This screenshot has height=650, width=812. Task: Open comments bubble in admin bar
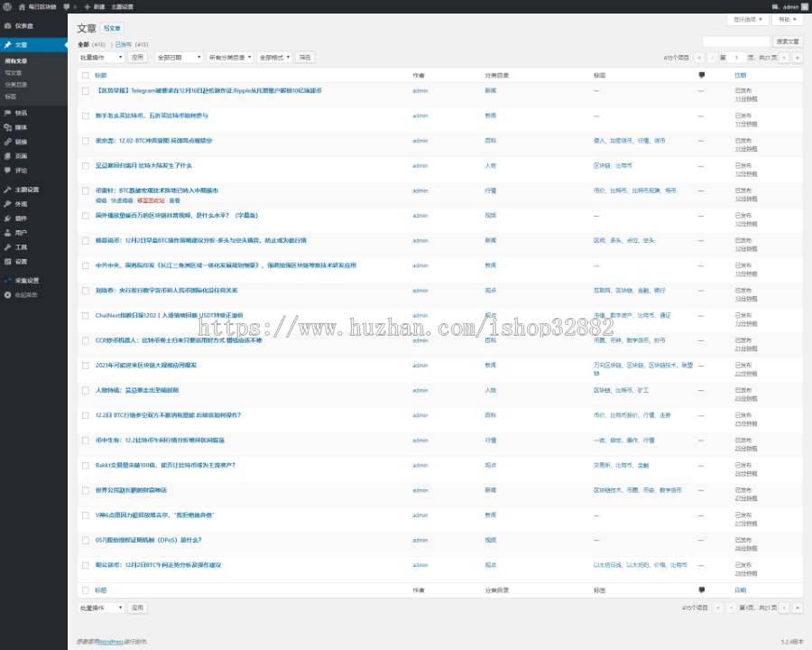66,6
